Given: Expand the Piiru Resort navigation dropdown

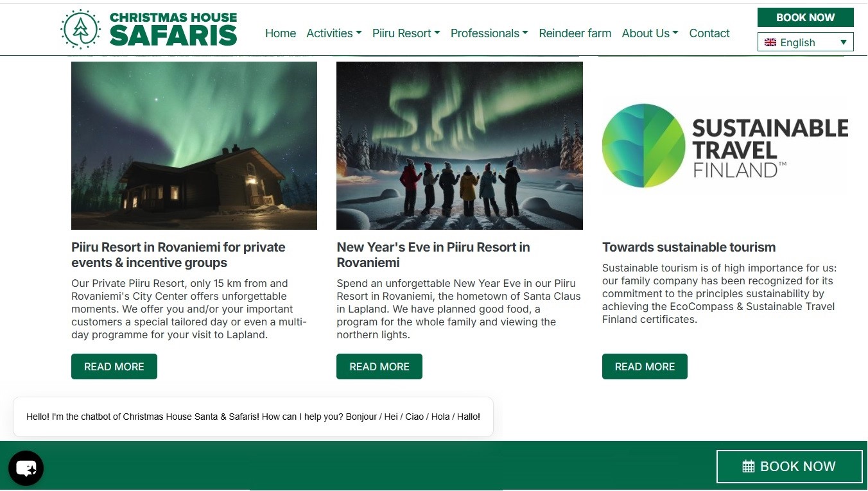Looking at the screenshot, I should coord(406,33).
